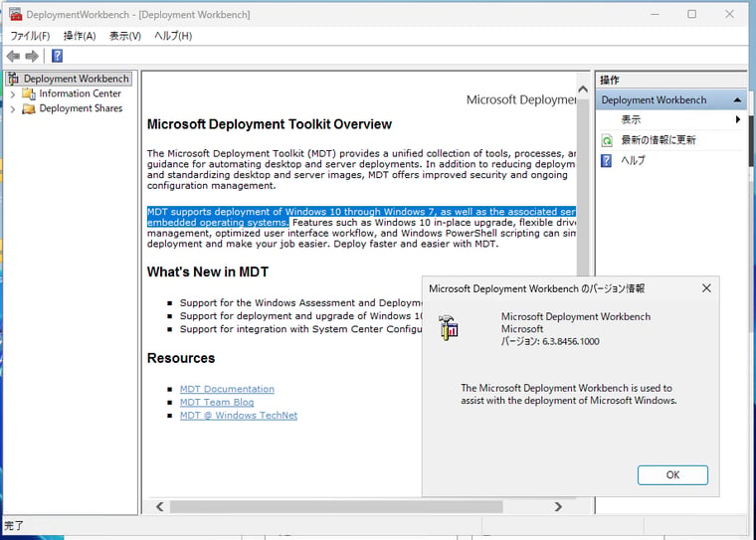
Task: Click the 操作 actions pane header
Action: click(x=610, y=80)
